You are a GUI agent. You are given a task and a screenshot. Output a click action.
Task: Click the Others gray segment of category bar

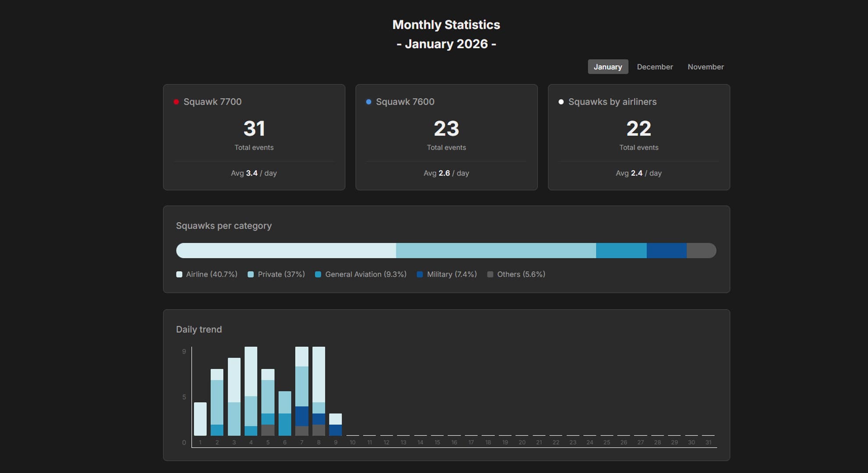click(x=701, y=251)
